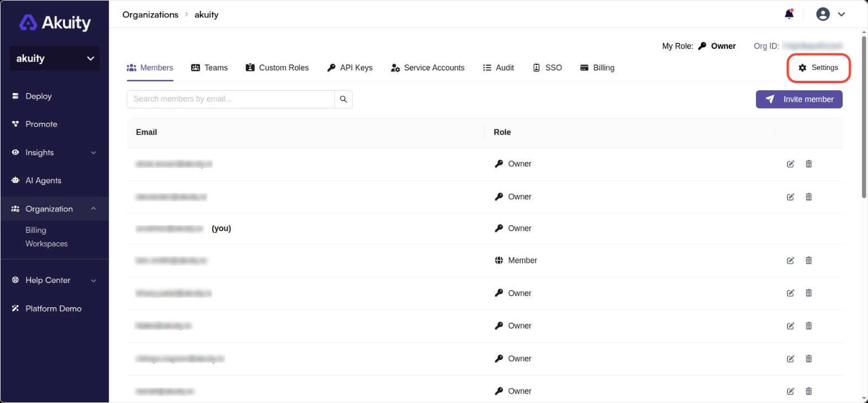The image size is (868, 403).
Task: Select the Members tab
Action: coord(150,68)
